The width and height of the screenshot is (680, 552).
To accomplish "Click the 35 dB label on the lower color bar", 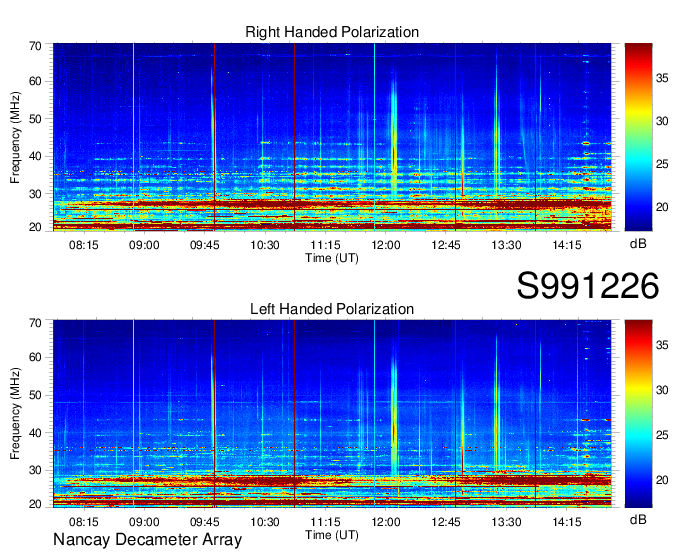I will click(662, 345).
